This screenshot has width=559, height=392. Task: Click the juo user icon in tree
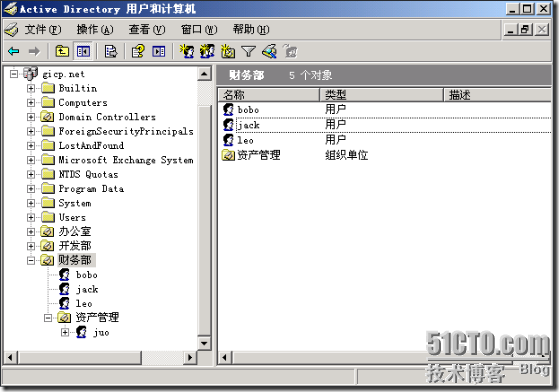pyautogui.click(x=81, y=332)
